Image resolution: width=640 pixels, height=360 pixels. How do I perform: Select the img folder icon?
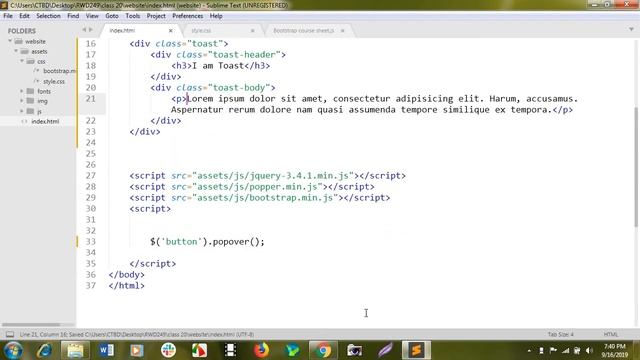click(30, 101)
